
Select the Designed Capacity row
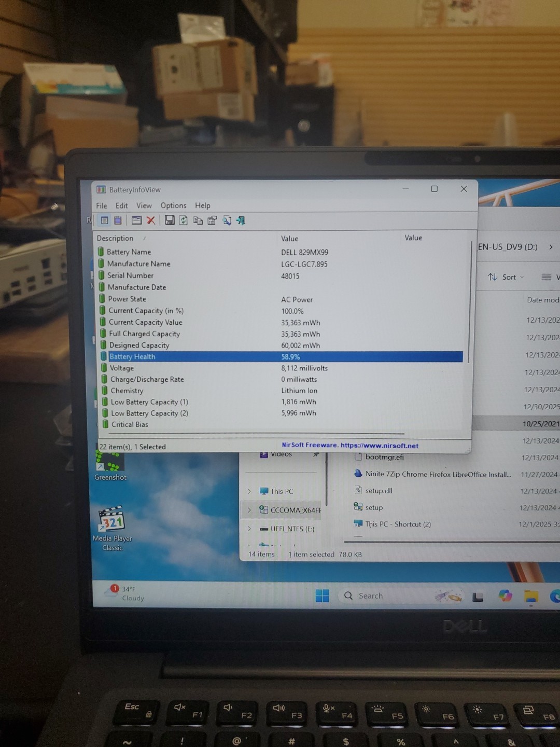(x=281, y=345)
